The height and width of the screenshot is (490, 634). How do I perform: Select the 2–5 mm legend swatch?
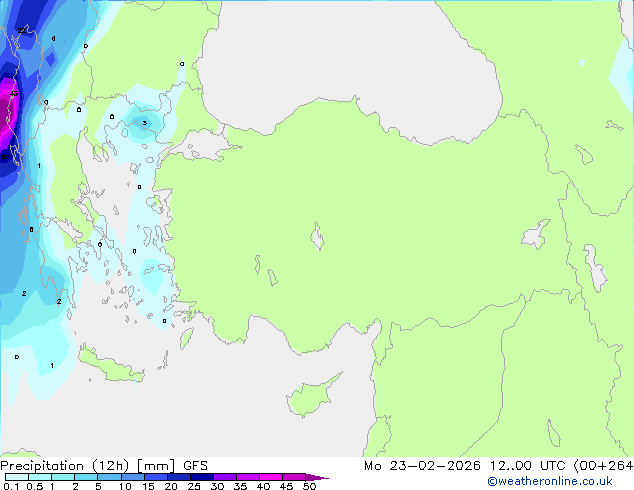pos(86,477)
